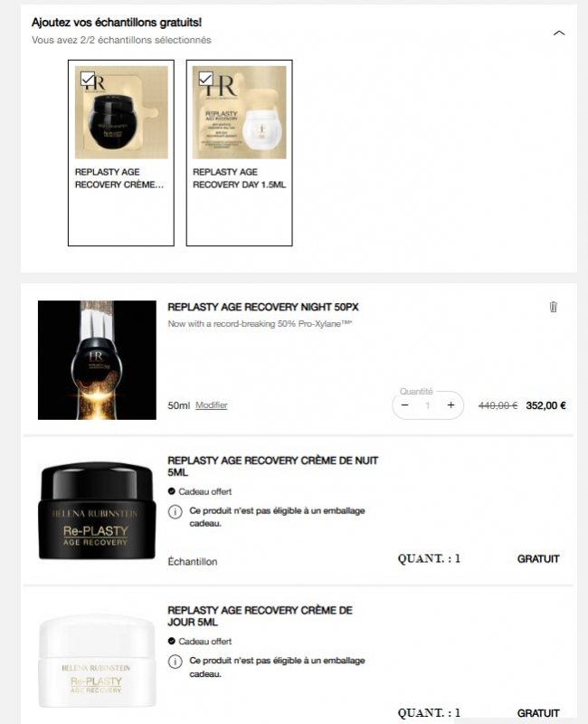Uncheck the Replasty Age Recovery Day 1.5ML checkbox

[x=205, y=79]
